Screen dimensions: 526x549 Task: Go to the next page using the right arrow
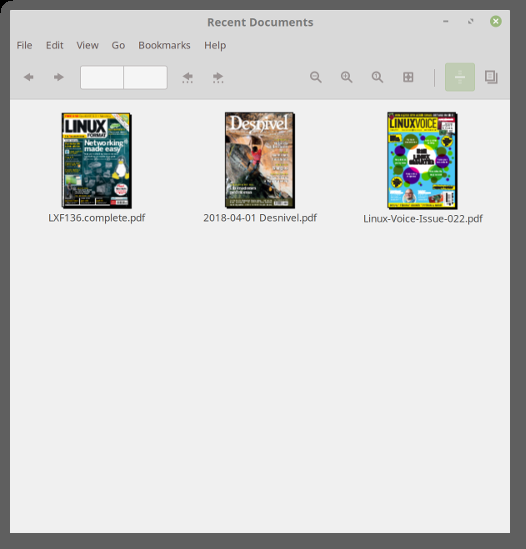[x=58, y=77]
